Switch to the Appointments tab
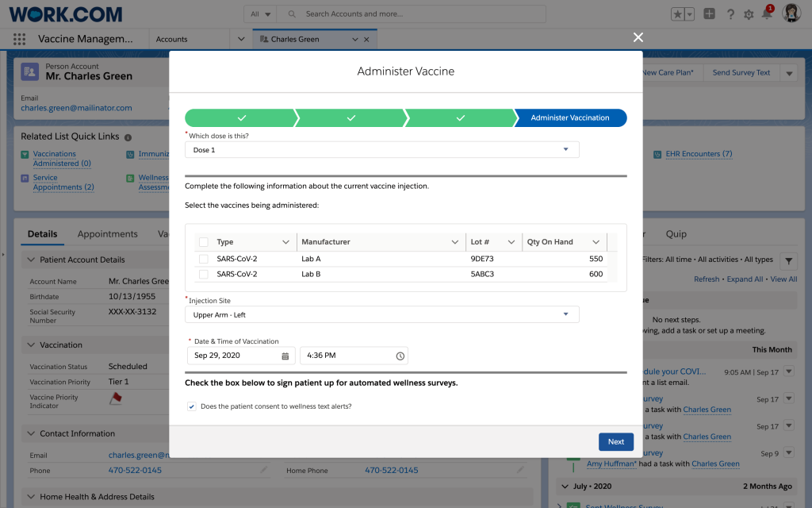The image size is (812, 508). point(108,234)
